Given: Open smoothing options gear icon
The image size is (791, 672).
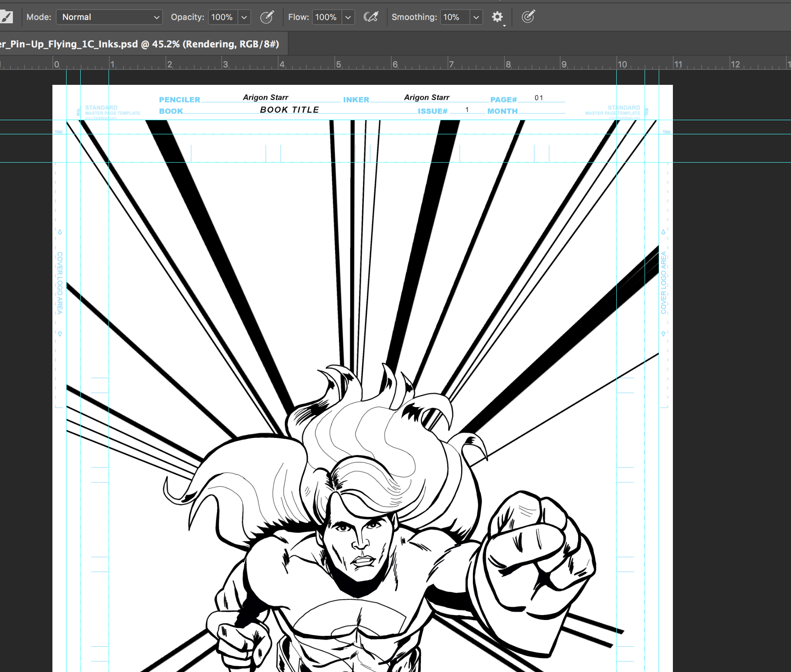Looking at the screenshot, I should (497, 17).
